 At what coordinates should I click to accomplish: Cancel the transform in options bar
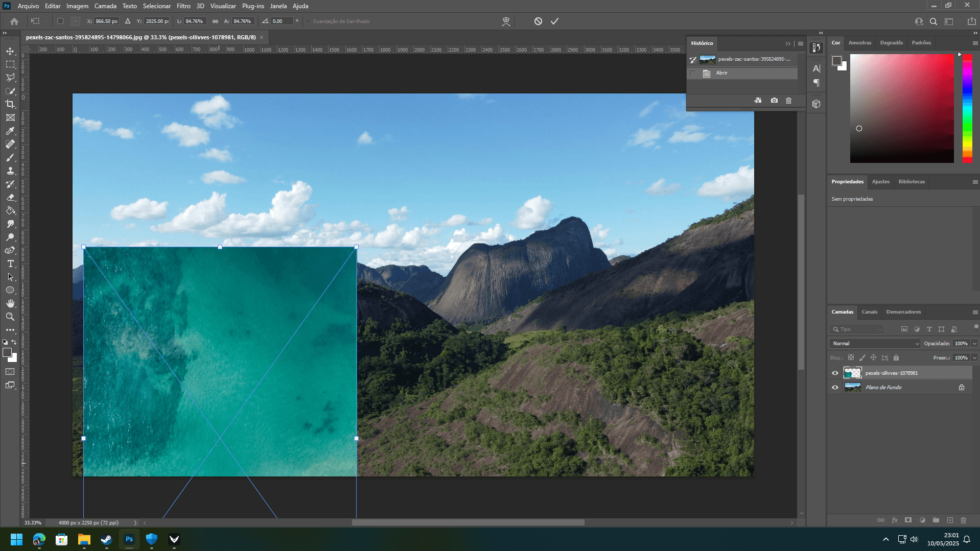538,21
